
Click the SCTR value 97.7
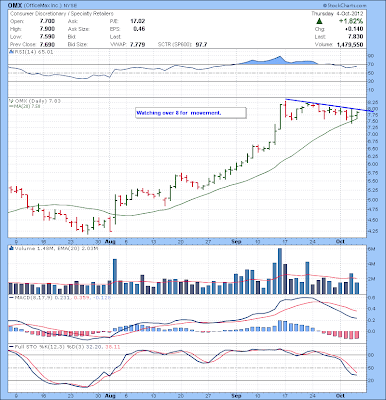[201, 44]
